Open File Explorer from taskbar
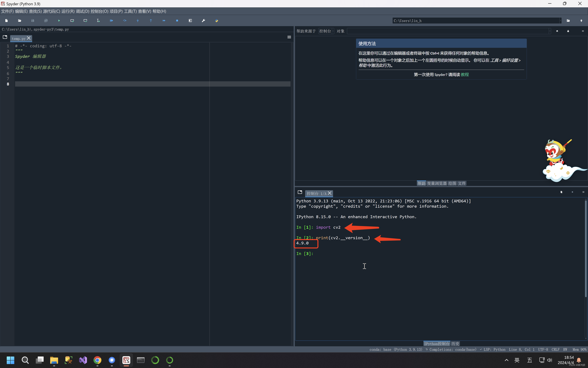The image size is (588, 368). point(54,360)
